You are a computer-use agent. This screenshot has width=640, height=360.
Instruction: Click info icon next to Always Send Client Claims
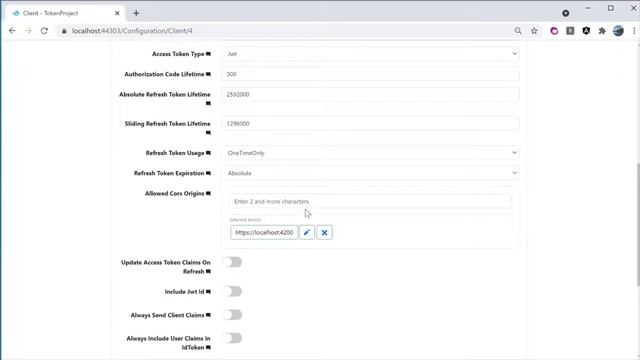tap(208, 315)
